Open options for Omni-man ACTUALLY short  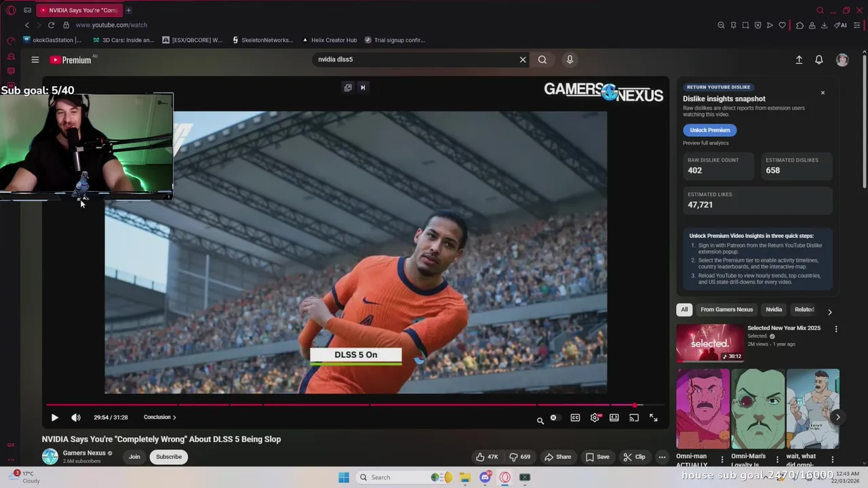[x=722, y=460]
